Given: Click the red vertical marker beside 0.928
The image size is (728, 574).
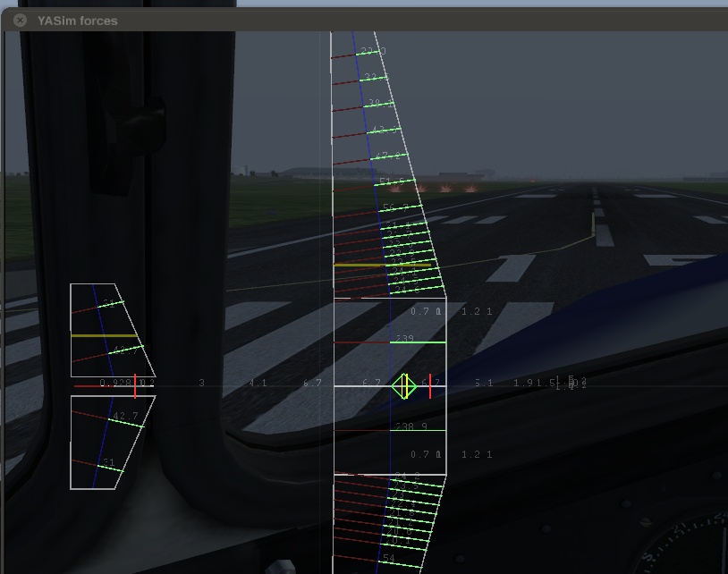Looking at the screenshot, I should [x=135, y=386].
